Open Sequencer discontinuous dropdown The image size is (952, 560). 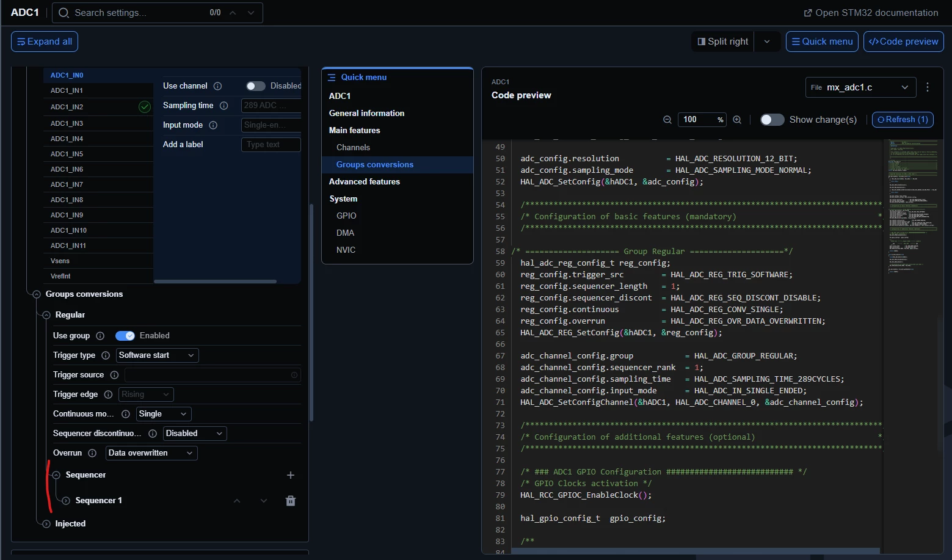tap(195, 434)
